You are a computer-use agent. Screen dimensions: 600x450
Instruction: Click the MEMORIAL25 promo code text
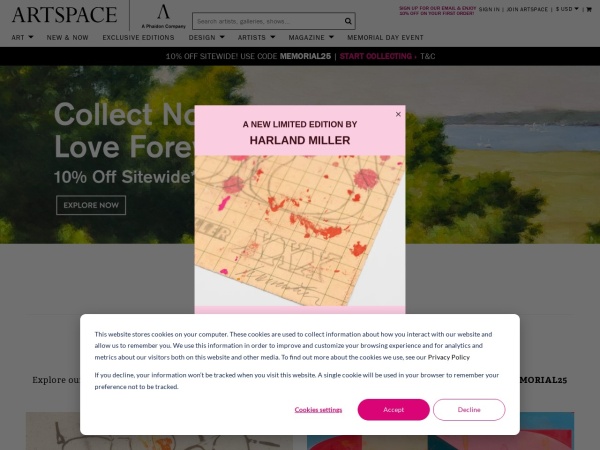[x=305, y=56]
